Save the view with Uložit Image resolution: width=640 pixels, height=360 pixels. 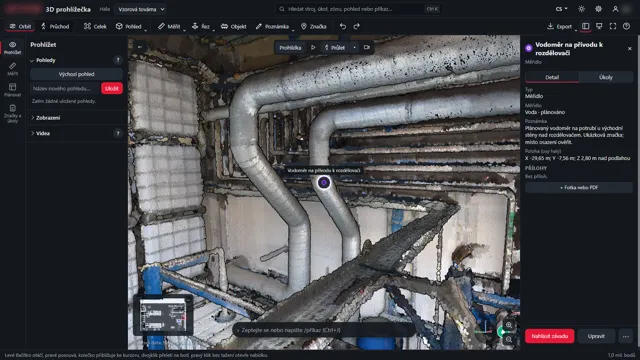click(112, 89)
